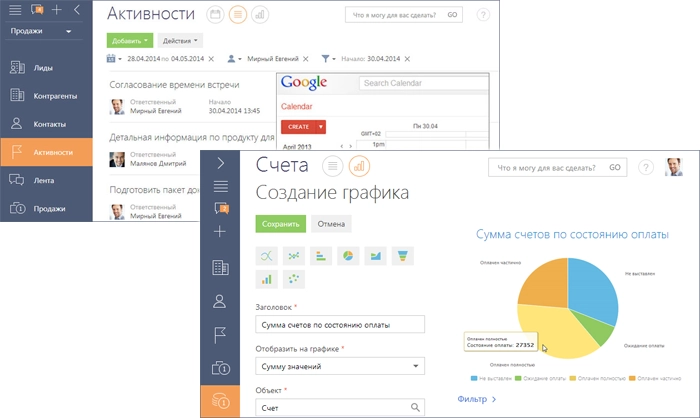Open the Действия dropdown menu

click(180, 41)
